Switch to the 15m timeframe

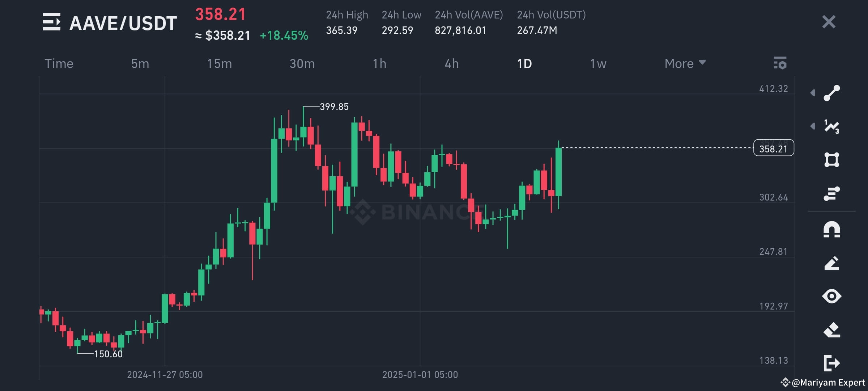point(220,63)
